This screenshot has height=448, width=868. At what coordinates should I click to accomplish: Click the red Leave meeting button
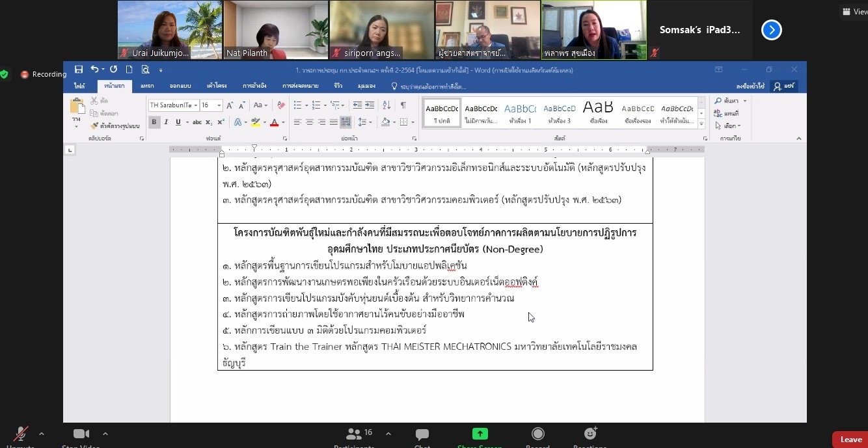tap(850, 440)
